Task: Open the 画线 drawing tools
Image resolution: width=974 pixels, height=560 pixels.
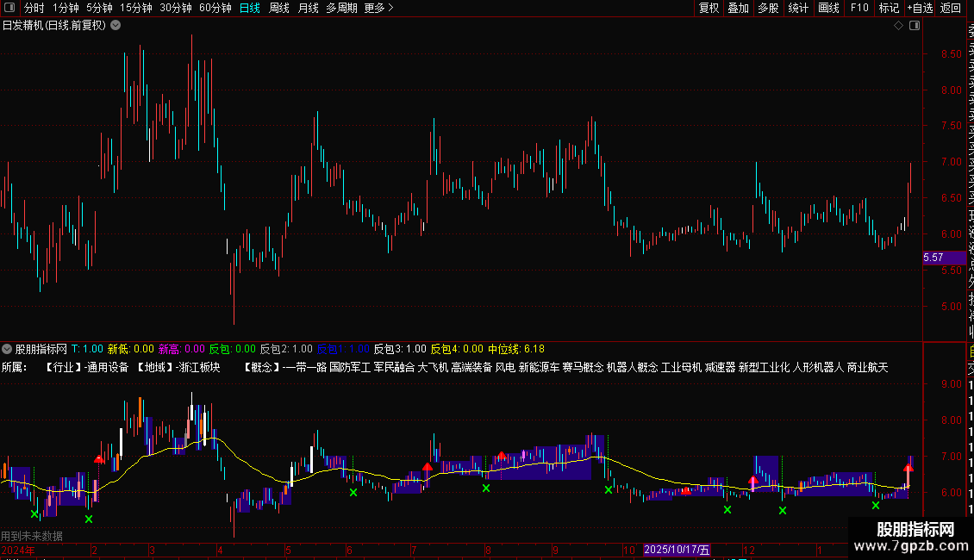Action: click(x=828, y=8)
